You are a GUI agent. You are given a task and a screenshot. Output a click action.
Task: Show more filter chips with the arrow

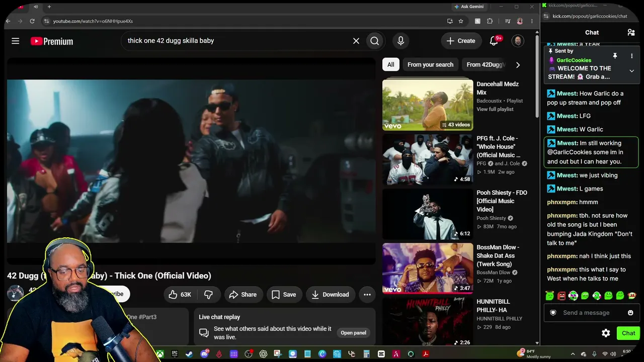pos(518,64)
